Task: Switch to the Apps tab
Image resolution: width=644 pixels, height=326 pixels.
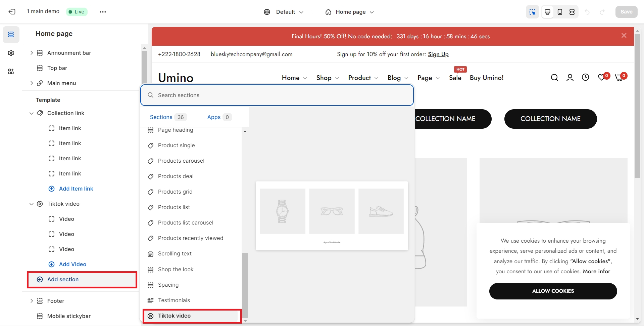Action: tap(214, 117)
